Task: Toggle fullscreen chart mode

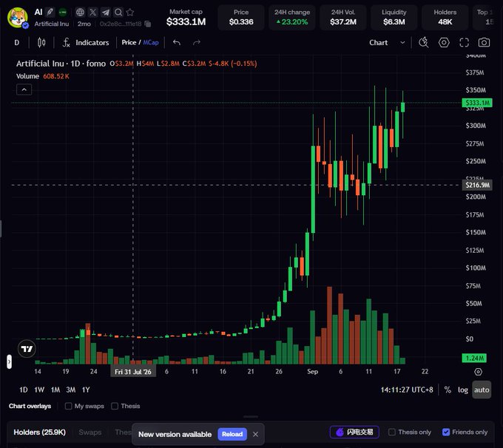Action: tap(465, 42)
